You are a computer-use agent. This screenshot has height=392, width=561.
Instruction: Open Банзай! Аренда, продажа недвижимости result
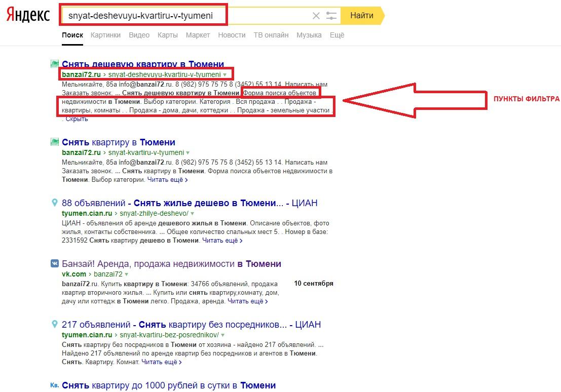(x=171, y=263)
